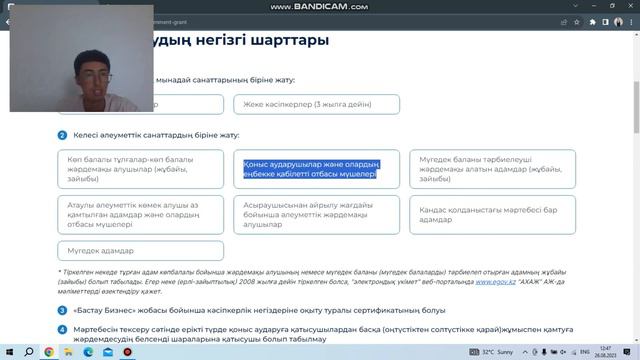Click the scrollbar down arrow
640x360 pixels.
(x=636, y=340)
